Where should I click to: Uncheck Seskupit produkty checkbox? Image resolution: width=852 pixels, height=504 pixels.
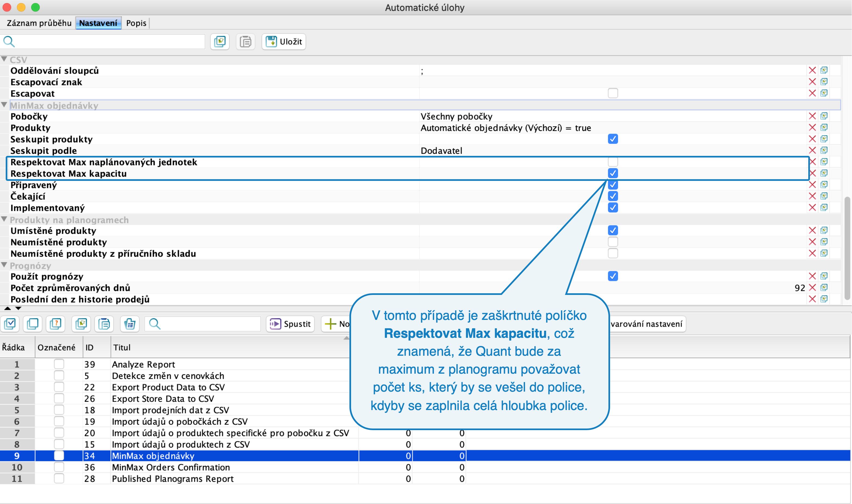tap(613, 139)
